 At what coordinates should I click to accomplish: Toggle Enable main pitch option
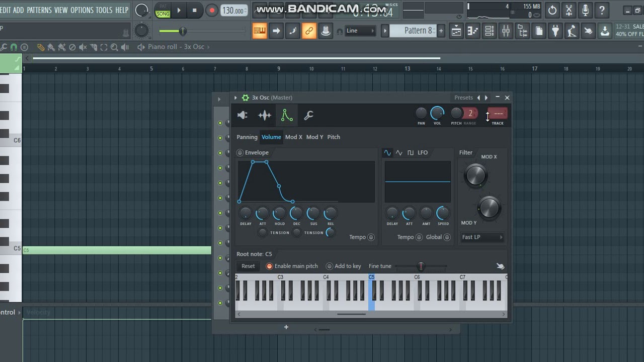coord(269,266)
